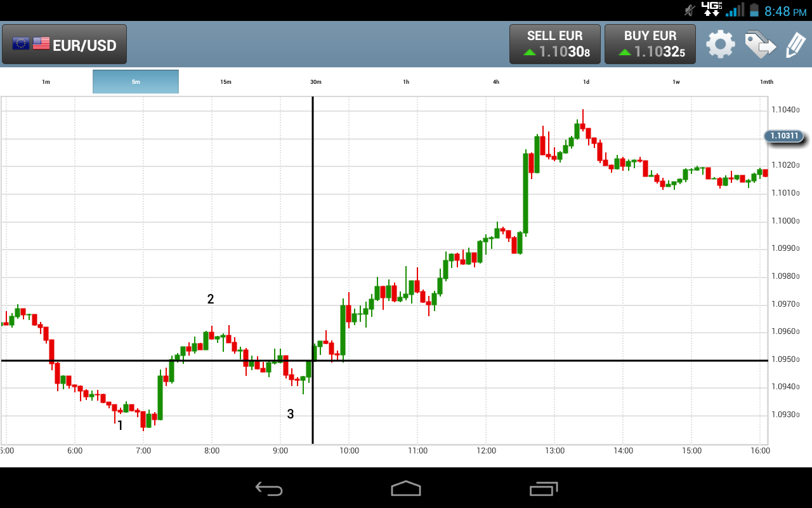812x508 pixels.
Task: Tap the 1.0930 price axis label
Action: coord(785,415)
